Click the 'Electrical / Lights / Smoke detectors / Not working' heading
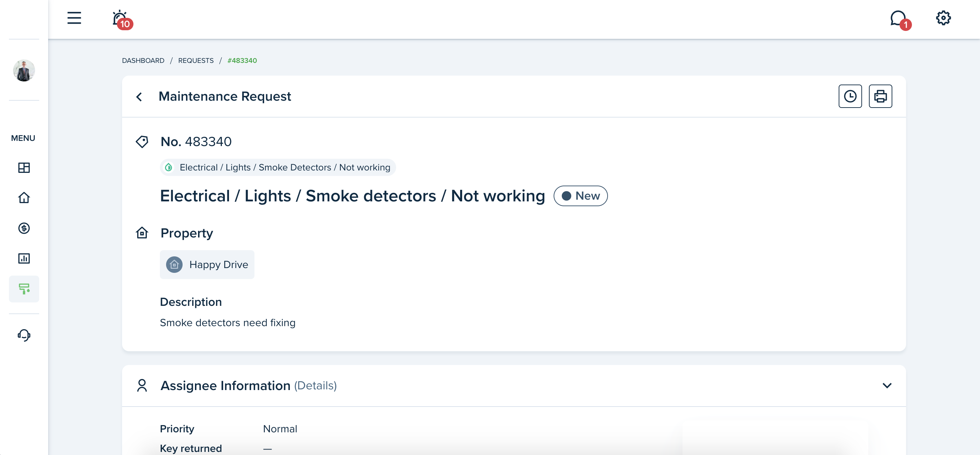 (x=352, y=196)
